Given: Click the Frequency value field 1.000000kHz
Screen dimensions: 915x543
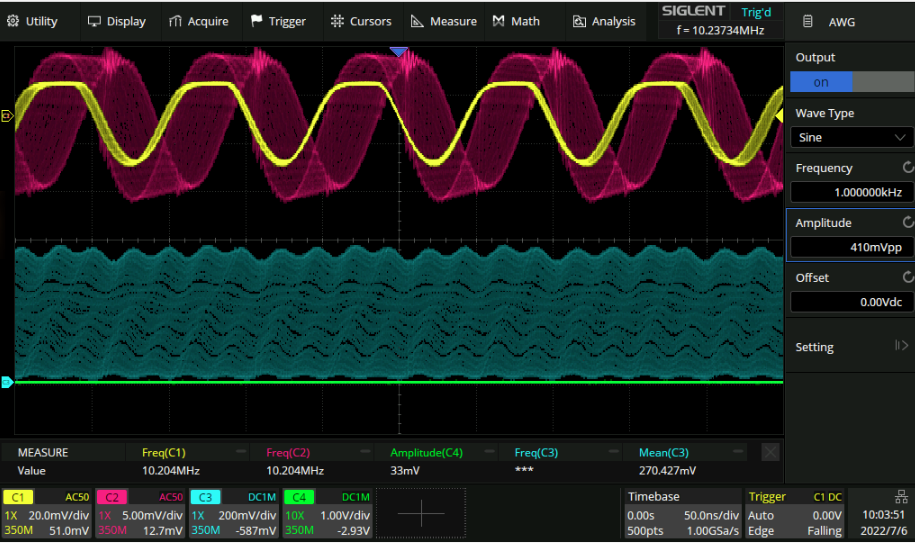Looking at the screenshot, I should pos(850,192).
